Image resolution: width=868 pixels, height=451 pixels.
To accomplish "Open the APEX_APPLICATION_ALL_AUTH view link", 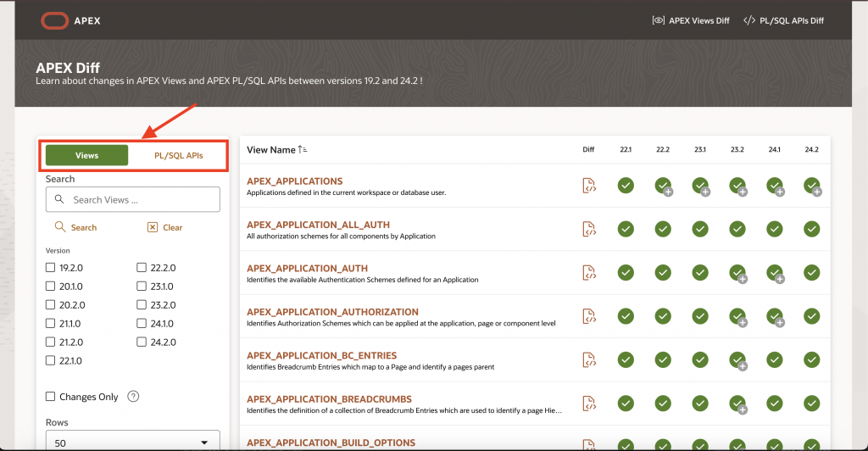I will click(x=319, y=225).
